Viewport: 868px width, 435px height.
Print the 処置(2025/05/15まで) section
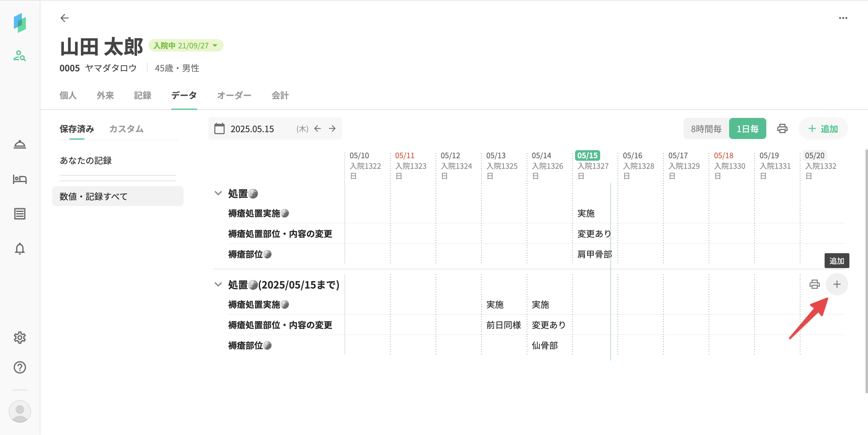click(814, 284)
